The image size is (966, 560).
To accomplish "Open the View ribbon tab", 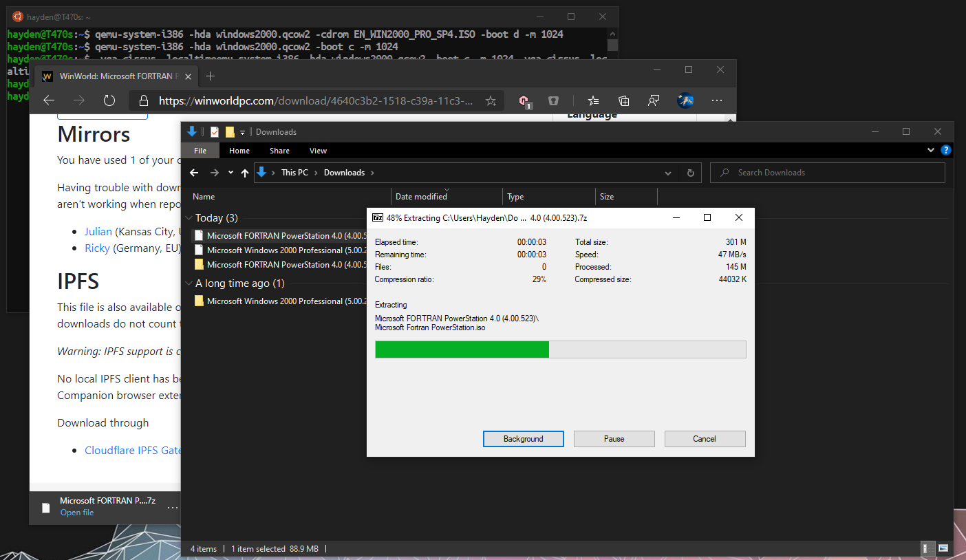I will point(318,151).
